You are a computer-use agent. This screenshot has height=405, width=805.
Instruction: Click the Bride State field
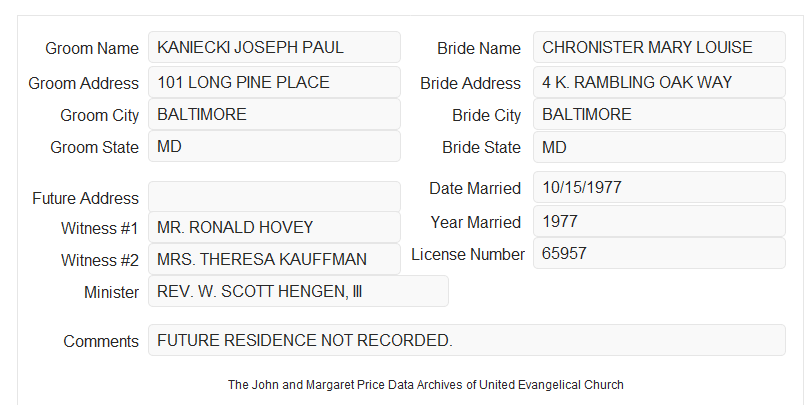point(659,147)
